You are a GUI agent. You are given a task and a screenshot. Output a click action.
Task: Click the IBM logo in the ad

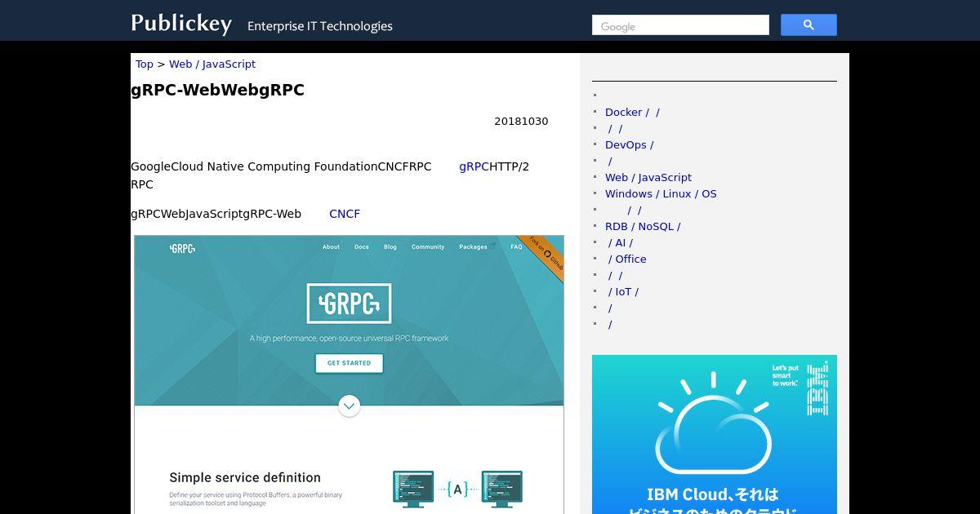(x=817, y=388)
